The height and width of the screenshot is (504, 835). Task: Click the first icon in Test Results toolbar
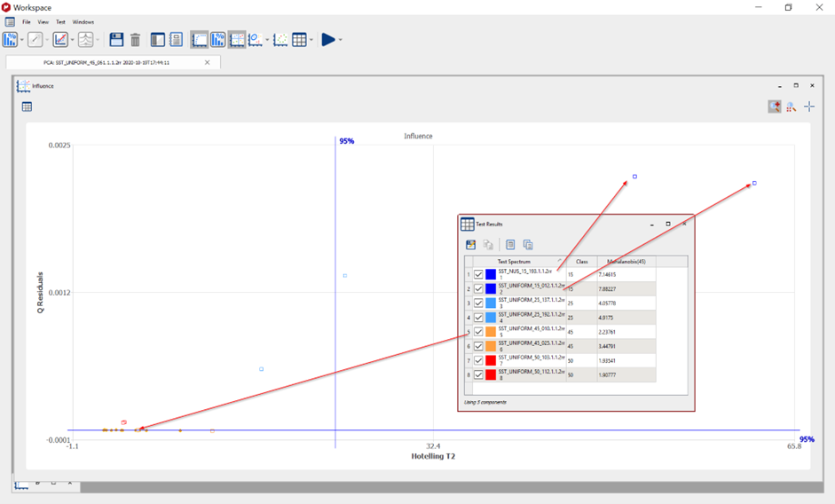pyautogui.click(x=471, y=245)
